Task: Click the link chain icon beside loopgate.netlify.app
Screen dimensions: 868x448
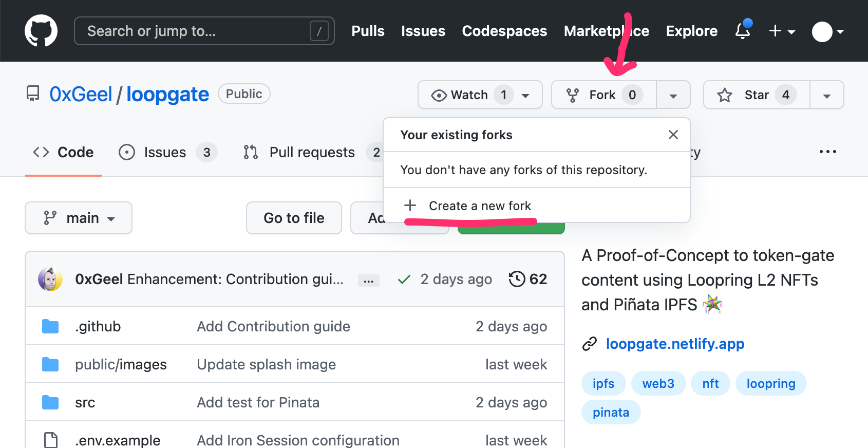Action: [590, 344]
